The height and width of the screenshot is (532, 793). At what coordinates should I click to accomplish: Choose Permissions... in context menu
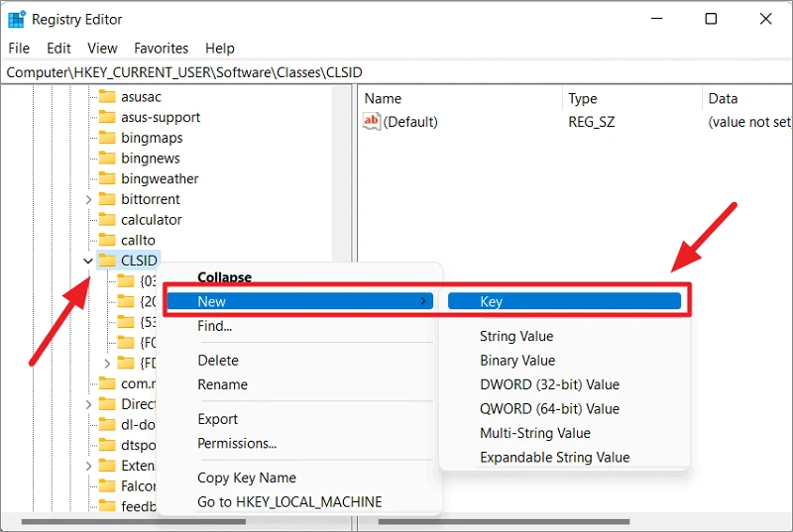[x=237, y=443]
